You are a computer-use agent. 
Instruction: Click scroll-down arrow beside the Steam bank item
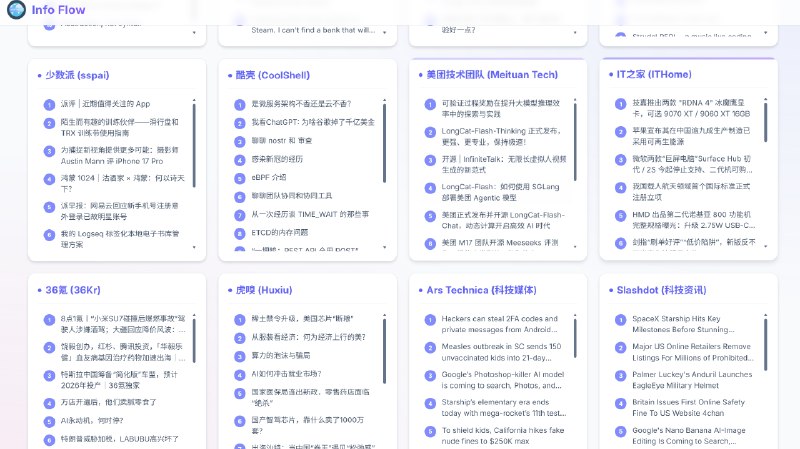click(x=384, y=33)
